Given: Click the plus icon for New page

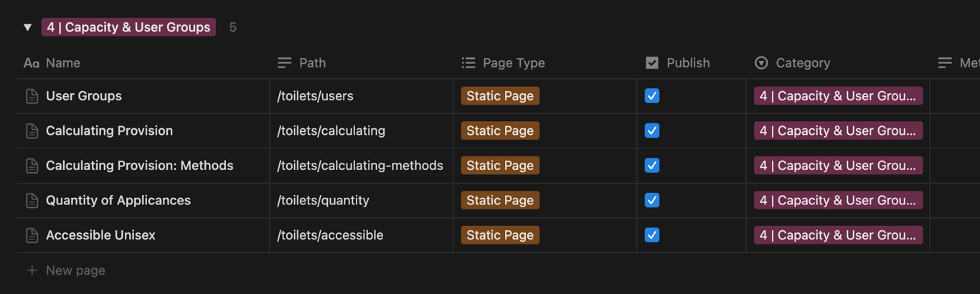Looking at the screenshot, I should (32, 270).
